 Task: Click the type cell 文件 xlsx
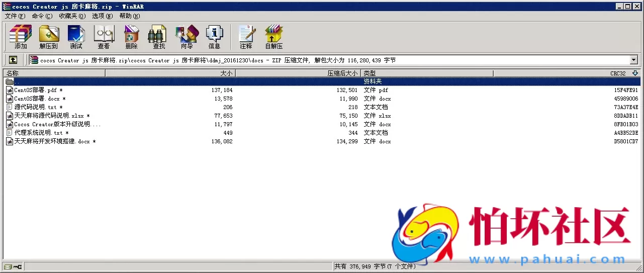point(377,116)
